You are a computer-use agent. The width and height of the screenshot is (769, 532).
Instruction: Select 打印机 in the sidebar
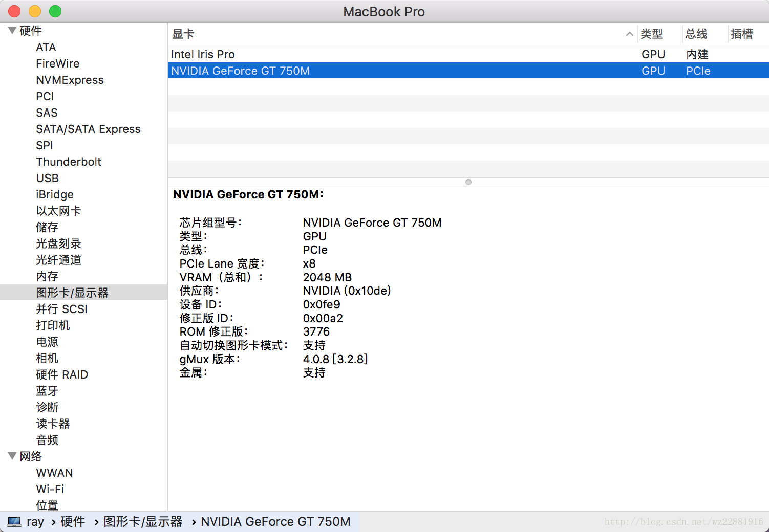pyautogui.click(x=53, y=325)
